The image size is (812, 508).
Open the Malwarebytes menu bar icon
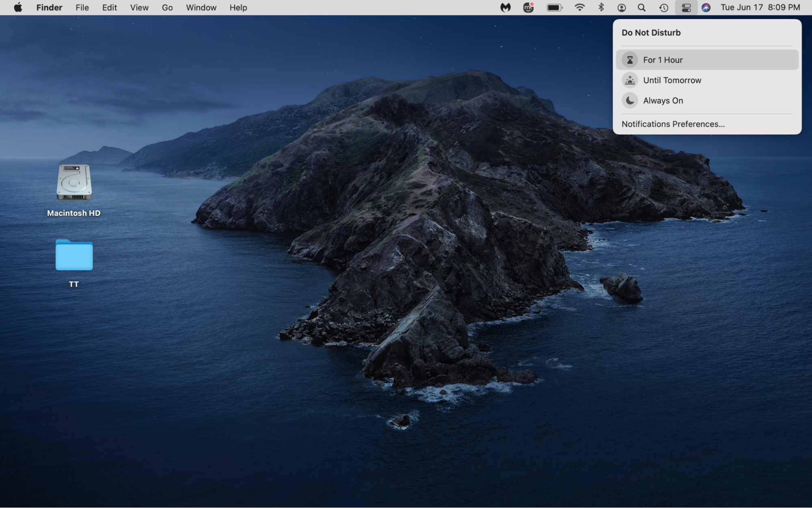[x=505, y=7]
